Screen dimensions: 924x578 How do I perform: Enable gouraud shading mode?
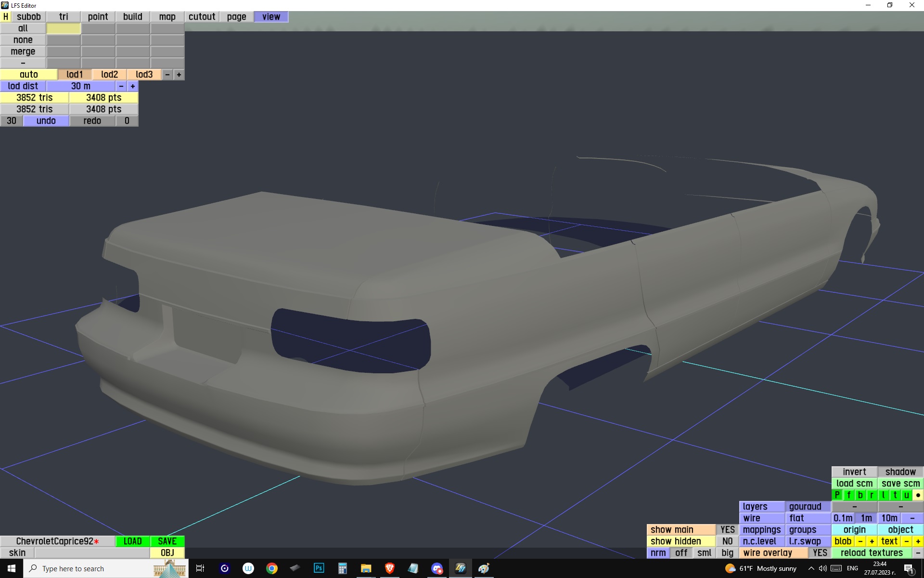(805, 506)
